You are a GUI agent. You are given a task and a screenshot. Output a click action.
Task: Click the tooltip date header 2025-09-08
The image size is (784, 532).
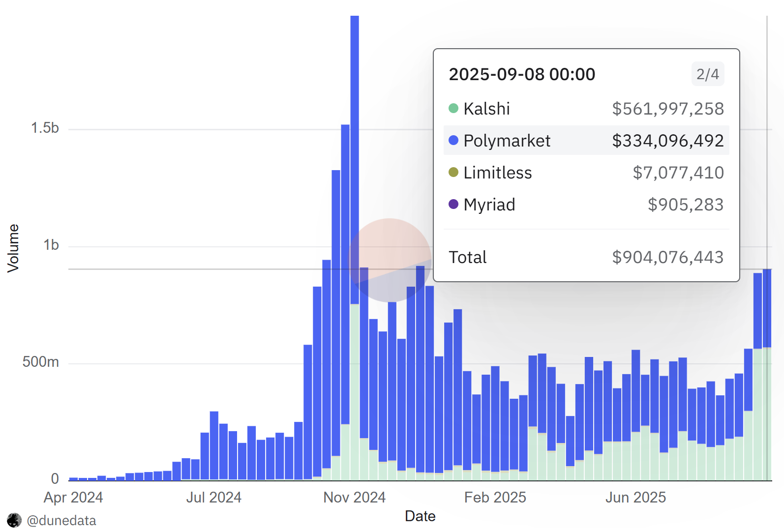522,74
